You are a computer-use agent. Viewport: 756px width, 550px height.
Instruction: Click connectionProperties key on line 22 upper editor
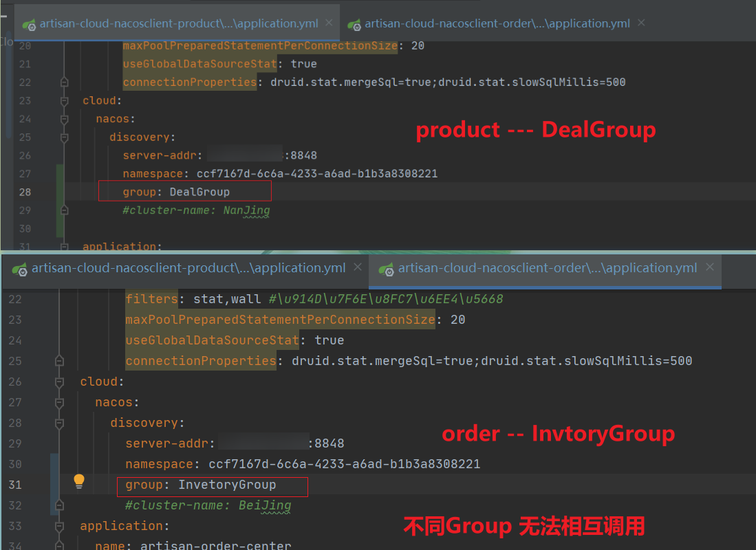pyautogui.click(x=189, y=82)
